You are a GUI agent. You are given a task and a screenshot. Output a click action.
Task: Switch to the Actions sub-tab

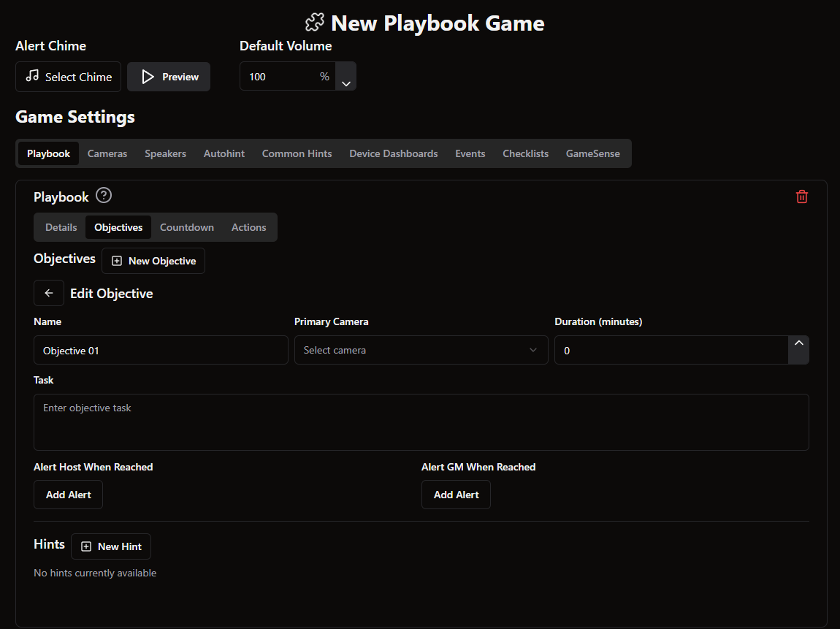coord(248,227)
